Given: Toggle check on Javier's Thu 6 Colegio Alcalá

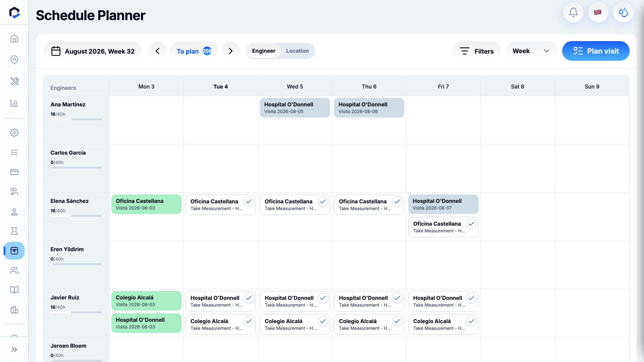Looking at the screenshot, I should click(x=397, y=321).
